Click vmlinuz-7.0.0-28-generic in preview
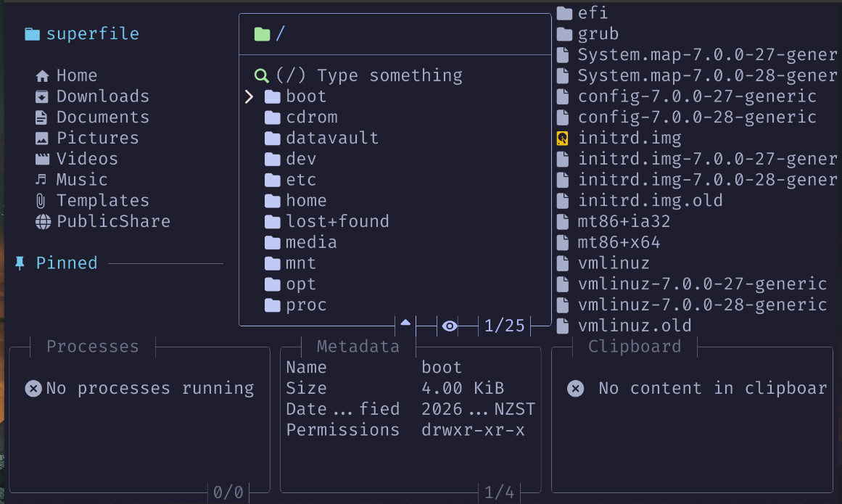 click(x=702, y=305)
